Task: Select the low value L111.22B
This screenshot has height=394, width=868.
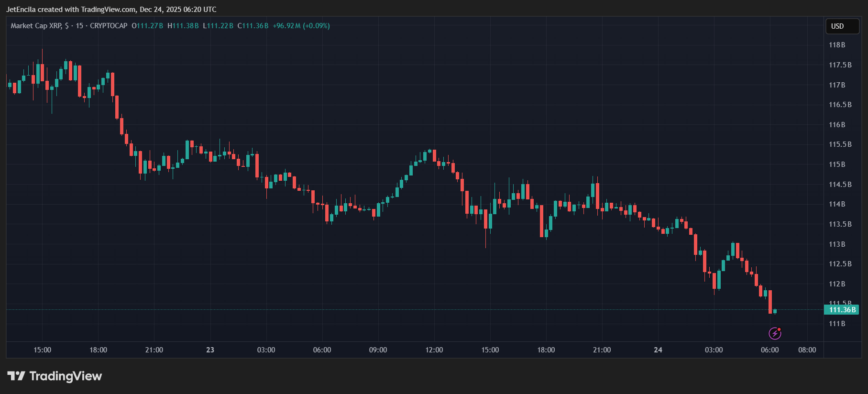Action: tap(218, 26)
